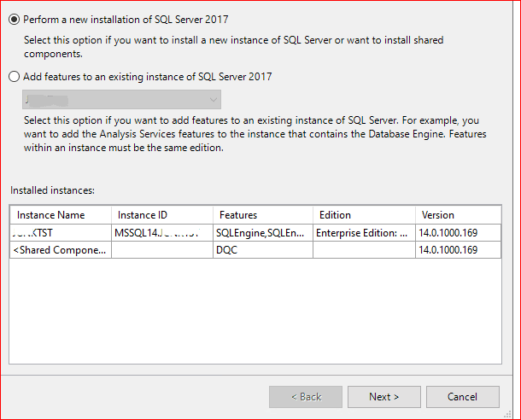Choose Add features to an existing instance option
This screenshot has width=521, height=420.
click(x=15, y=76)
